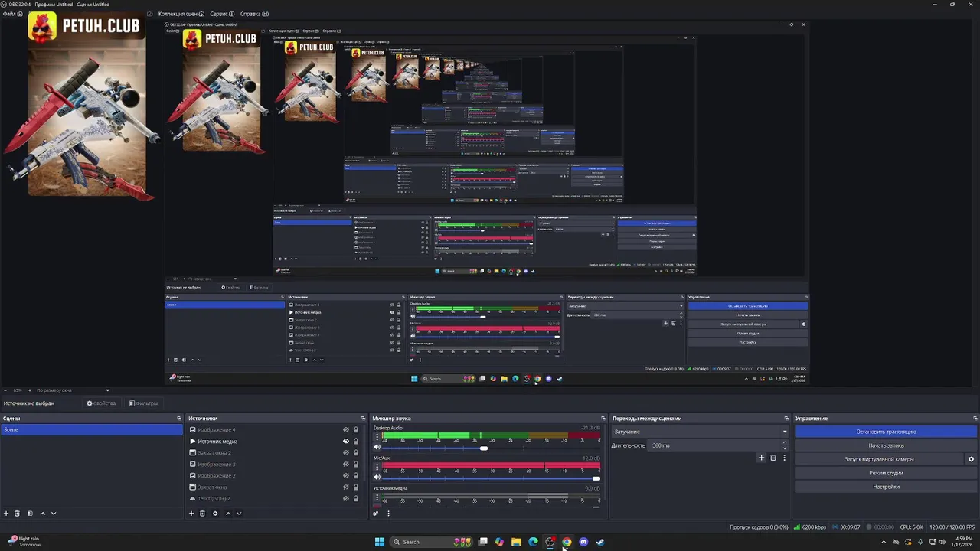Open transition properties three-dot menu
Screen dimensions: 980x551
(784, 458)
